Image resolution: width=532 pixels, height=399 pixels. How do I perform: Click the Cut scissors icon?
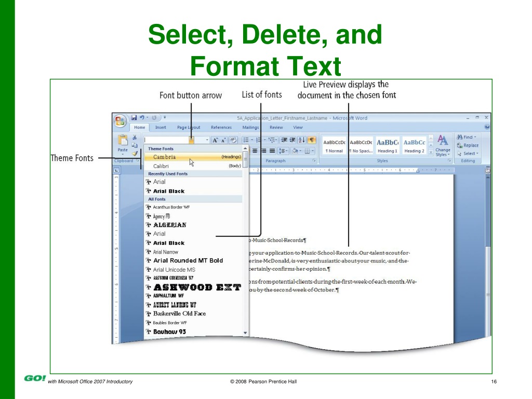tap(135, 137)
